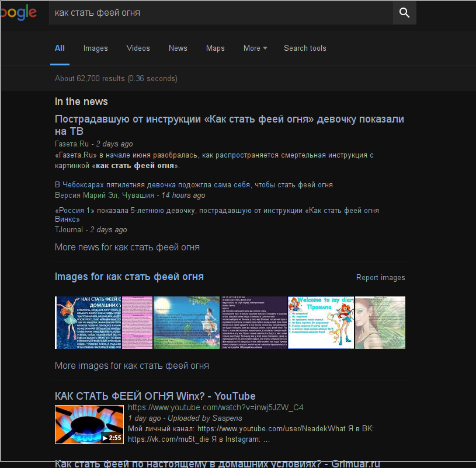Image resolution: width=476 pixels, height=468 pixels.
Task: Click the youtube.com/watch URL text
Action: coord(216,407)
